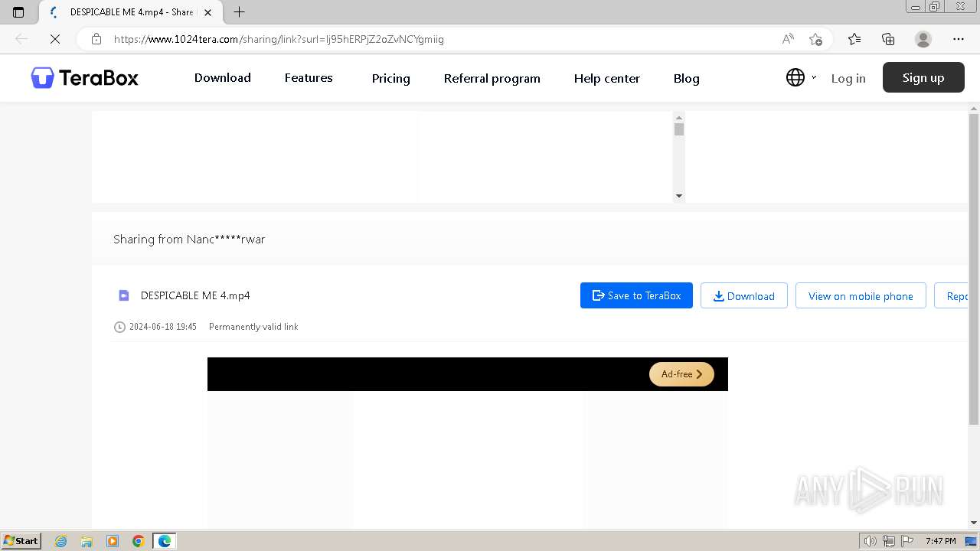This screenshot has width=980, height=551.
Task: Click the Download menu item
Action: [223, 77]
